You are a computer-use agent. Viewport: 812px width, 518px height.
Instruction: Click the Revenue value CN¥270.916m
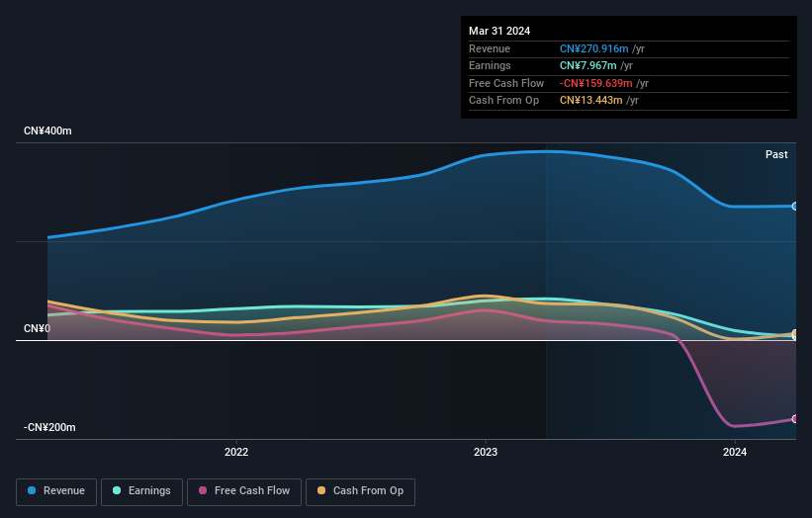[x=594, y=48]
